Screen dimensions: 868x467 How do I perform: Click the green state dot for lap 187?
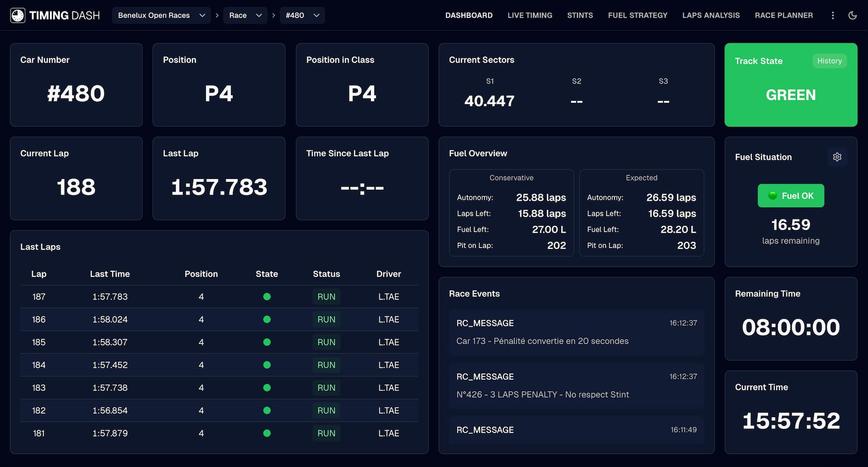pyautogui.click(x=267, y=296)
